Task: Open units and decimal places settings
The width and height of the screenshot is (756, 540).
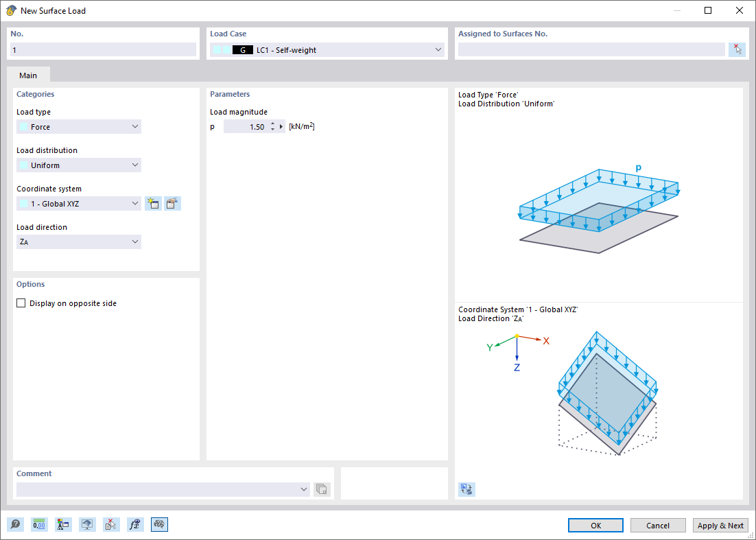Action: 39,525
